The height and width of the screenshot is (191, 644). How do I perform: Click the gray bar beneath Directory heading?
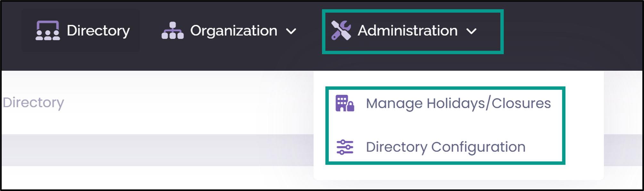point(157,150)
